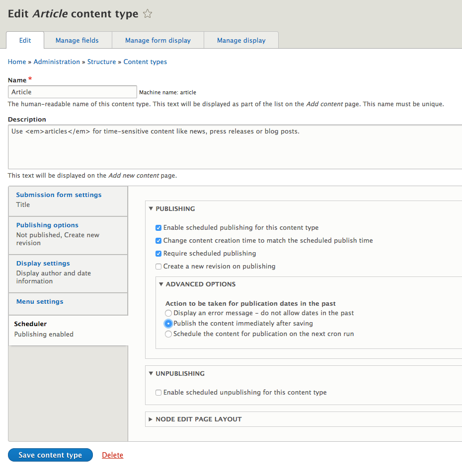
Task: Open the Content types breadcrumb link
Action: [x=145, y=62]
